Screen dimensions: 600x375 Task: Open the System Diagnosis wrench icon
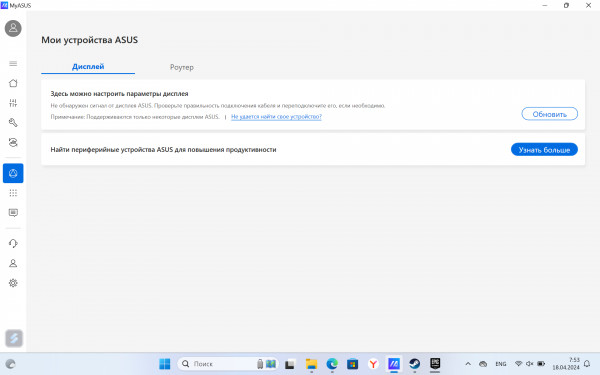pos(13,122)
